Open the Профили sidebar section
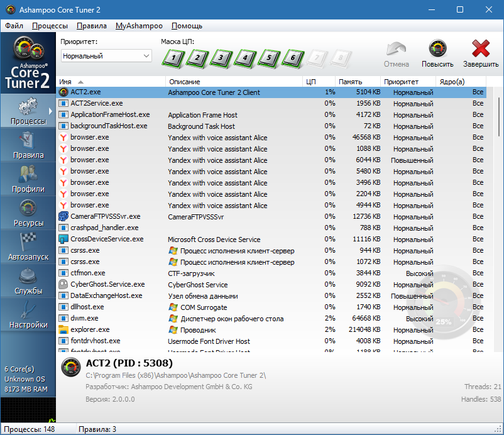Screen dimensions: 504x435 click(x=28, y=179)
